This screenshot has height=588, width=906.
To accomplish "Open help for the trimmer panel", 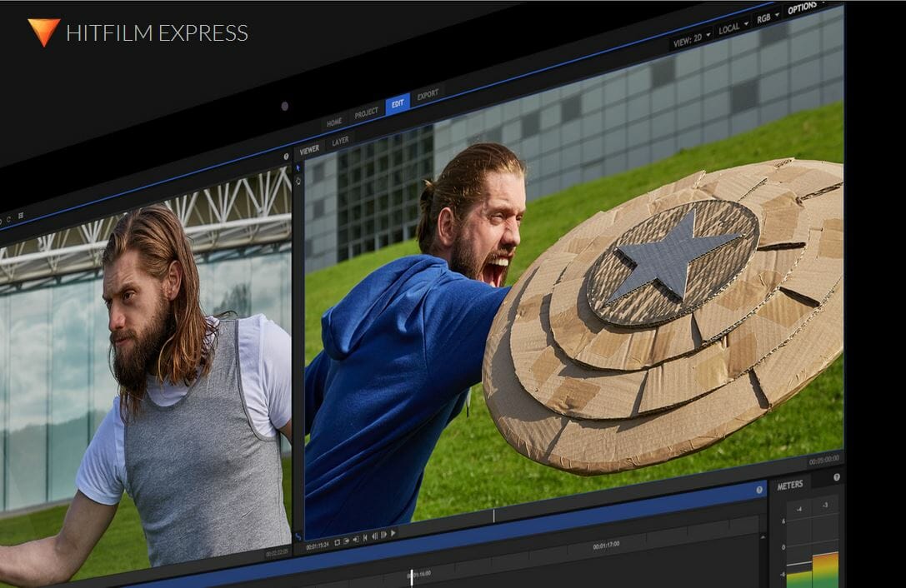I will point(285,156).
